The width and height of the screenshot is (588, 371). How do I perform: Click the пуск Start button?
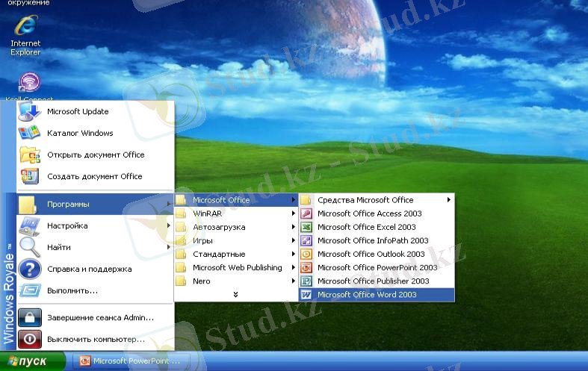coord(32,361)
